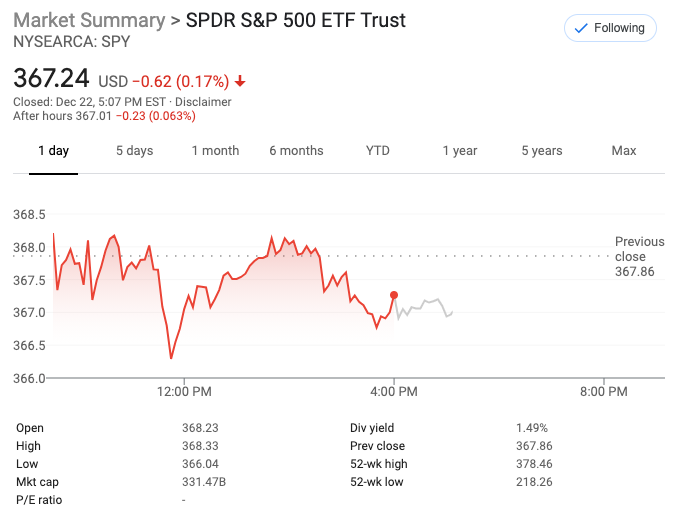Click the chart's lowest dip near noon
The width and height of the screenshot is (683, 516).
171,358
